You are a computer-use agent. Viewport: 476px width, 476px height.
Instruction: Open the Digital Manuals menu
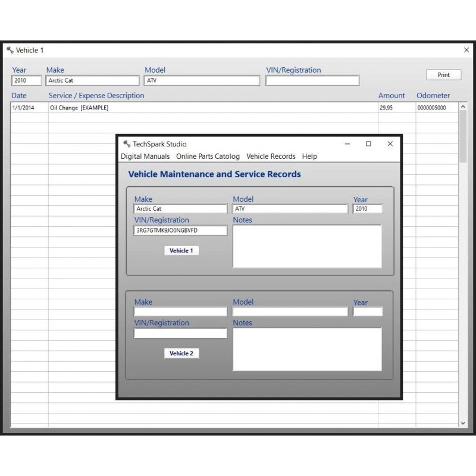145,156
